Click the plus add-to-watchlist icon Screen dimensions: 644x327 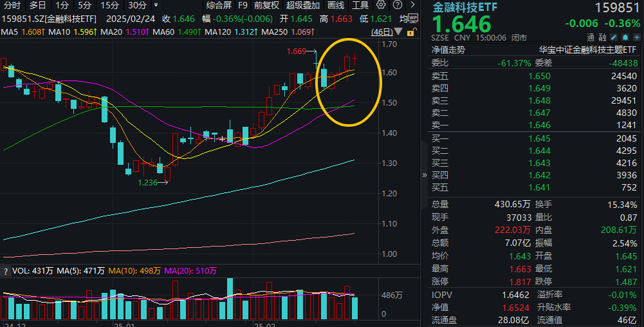click(637, 37)
